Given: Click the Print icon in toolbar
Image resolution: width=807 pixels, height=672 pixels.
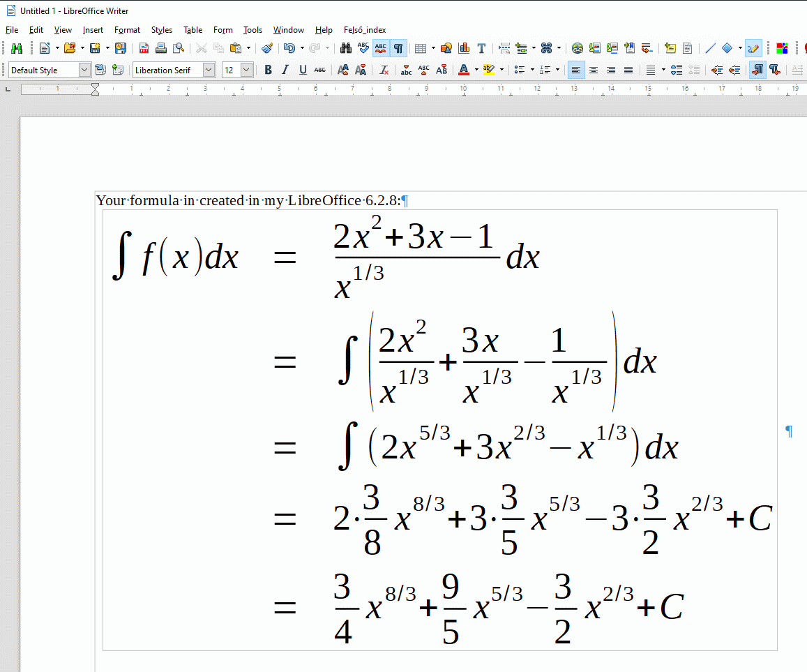Looking at the screenshot, I should click(x=161, y=48).
